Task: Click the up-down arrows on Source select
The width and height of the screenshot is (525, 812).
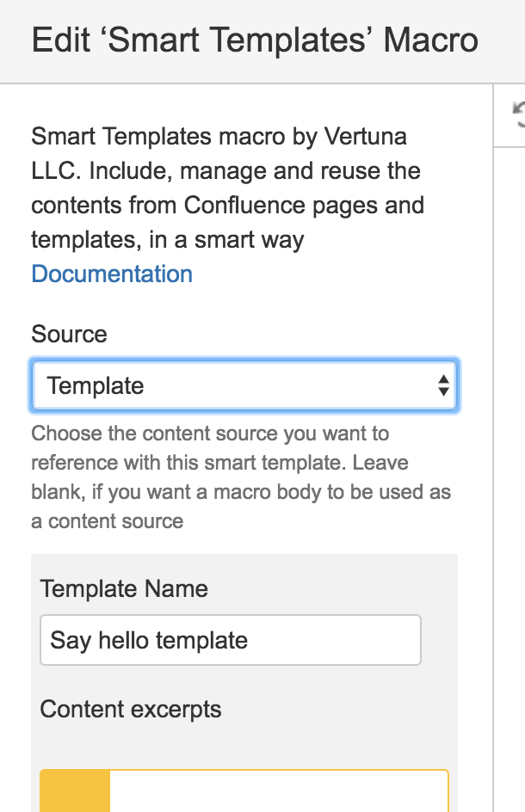Action: click(x=443, y=386)
